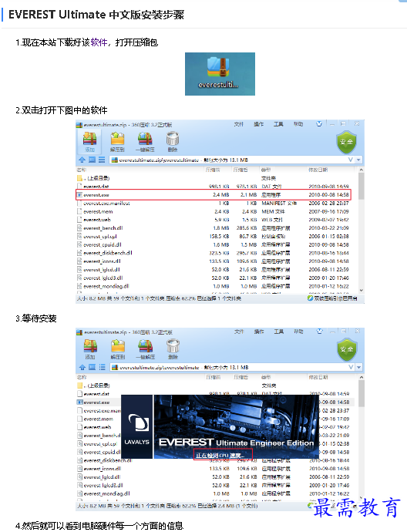Click scrollbar up arrow in step 3 window
Image resolution: width=407 pixels, height=532 pixels.
coord(362,377)
